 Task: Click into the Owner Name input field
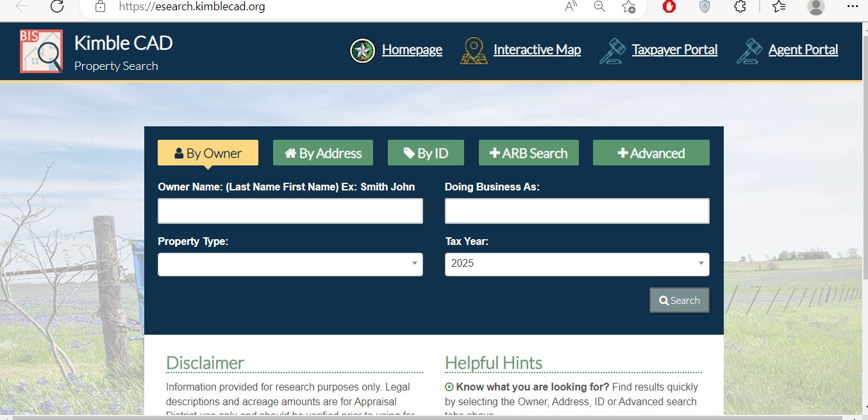pos(290,211)
